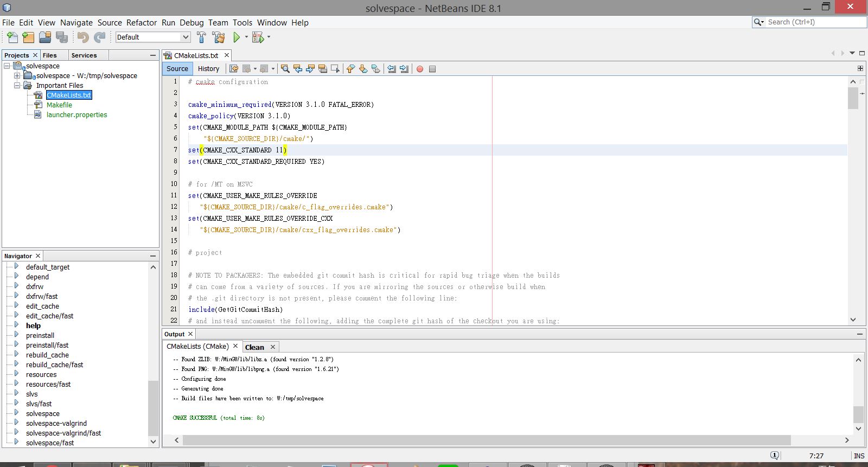
Task: Click the editor vertical scrollbar thumb
Action: 853,98
